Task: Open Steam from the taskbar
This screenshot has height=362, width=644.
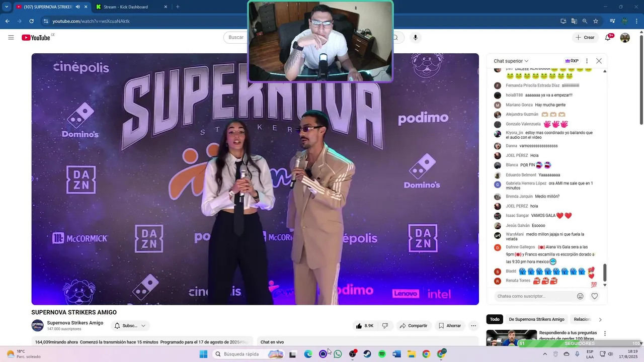Action: (x=367, y=354)
